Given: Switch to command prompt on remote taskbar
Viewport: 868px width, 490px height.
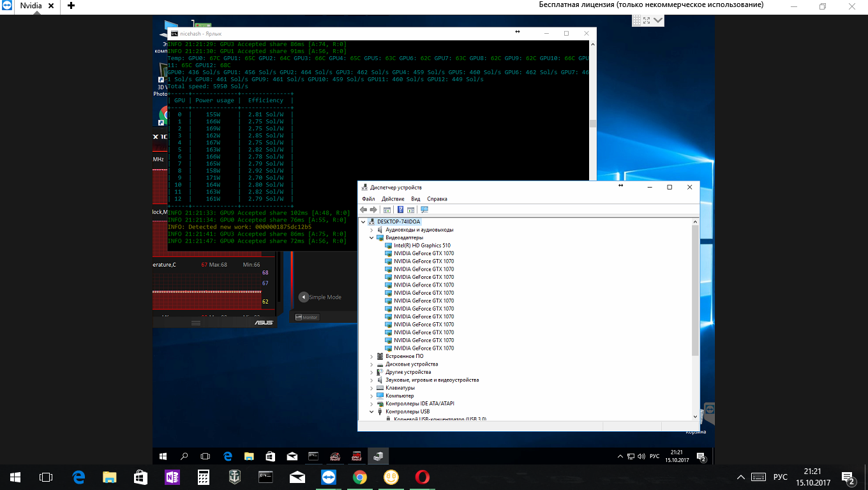Looking at the screenshot, I should (313, 456).
